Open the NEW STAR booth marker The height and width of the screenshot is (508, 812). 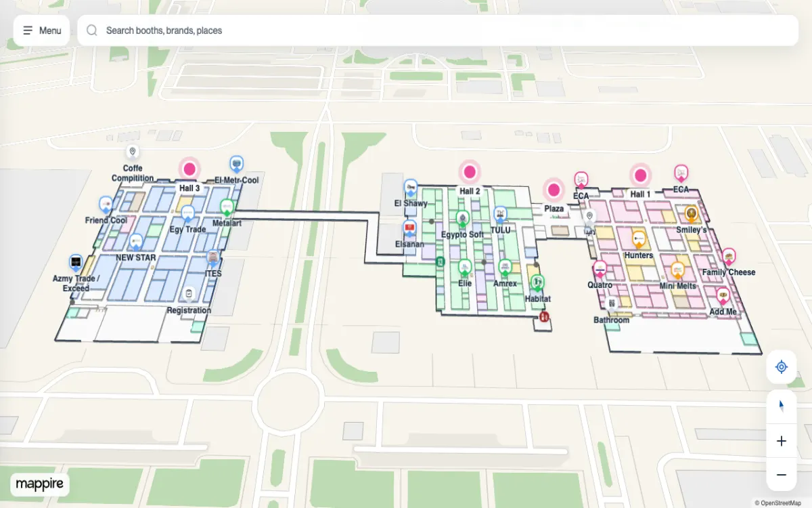(x=136, y=242)
